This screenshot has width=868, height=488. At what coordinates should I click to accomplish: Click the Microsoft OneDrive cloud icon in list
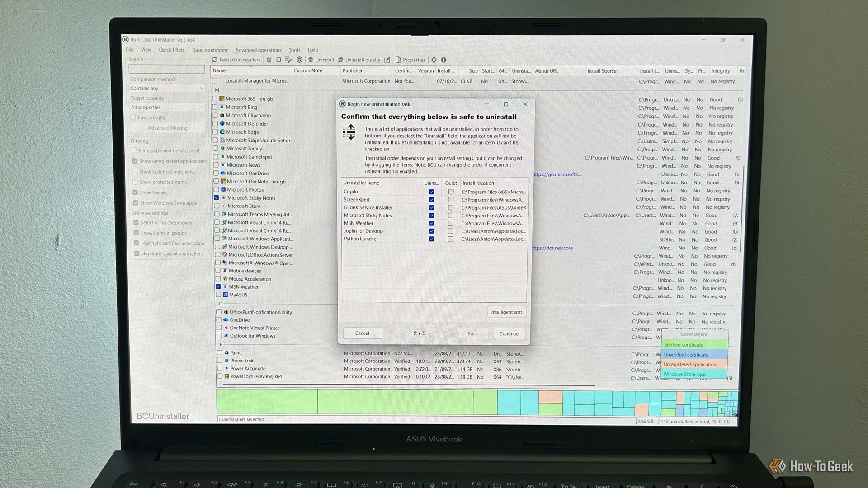point(223,173)
